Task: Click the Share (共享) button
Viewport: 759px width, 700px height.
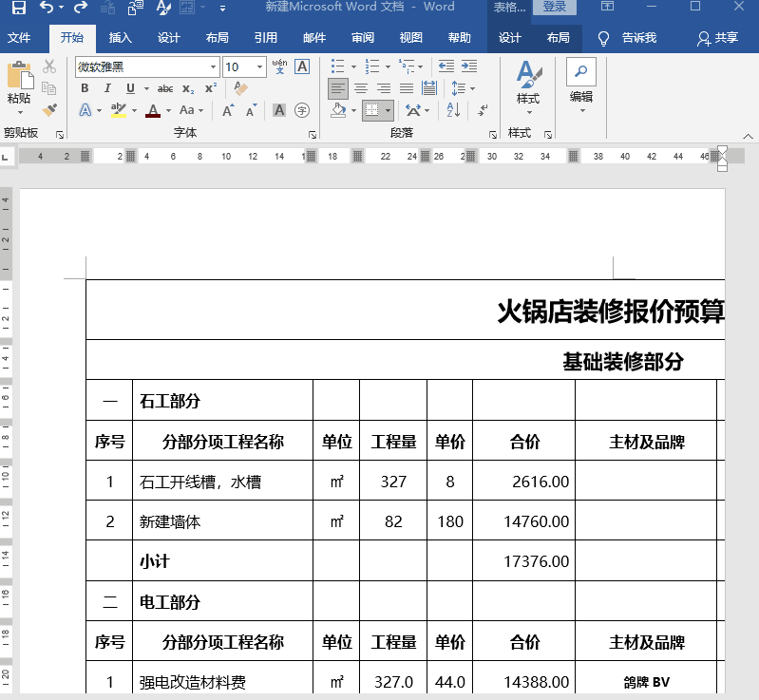Action: (x=718, y=38)
